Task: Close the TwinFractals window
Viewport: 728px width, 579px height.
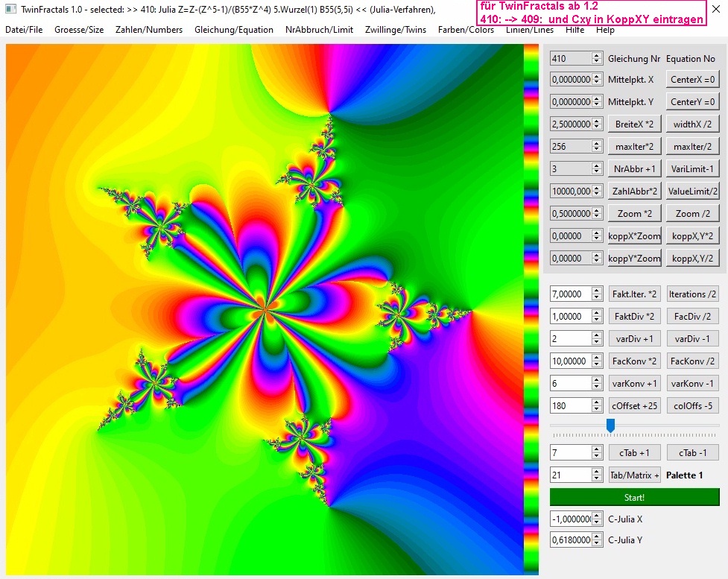Action: click(x=716, y=9)
